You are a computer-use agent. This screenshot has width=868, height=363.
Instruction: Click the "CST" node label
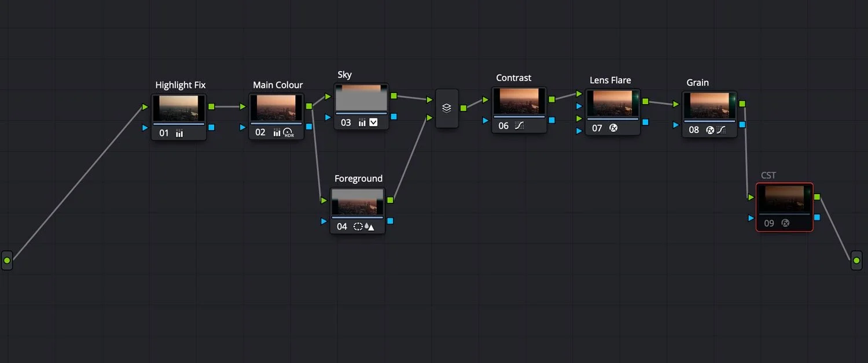[768, 175]
